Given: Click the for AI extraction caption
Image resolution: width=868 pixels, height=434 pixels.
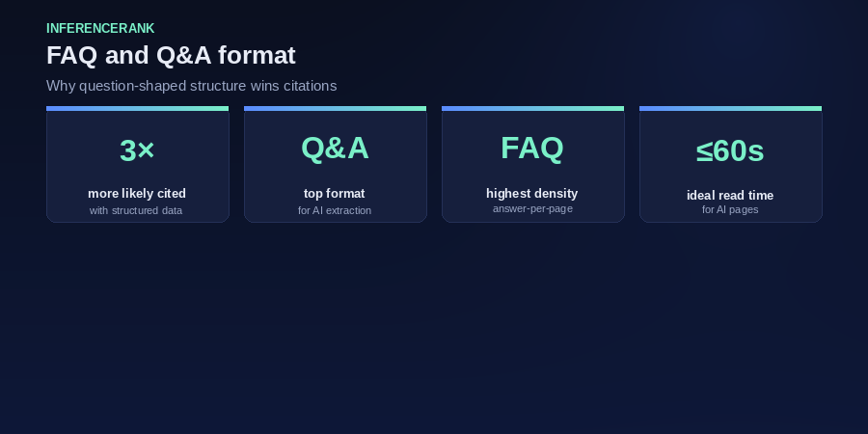Looking at the screenshot, I should click(335, 210).
